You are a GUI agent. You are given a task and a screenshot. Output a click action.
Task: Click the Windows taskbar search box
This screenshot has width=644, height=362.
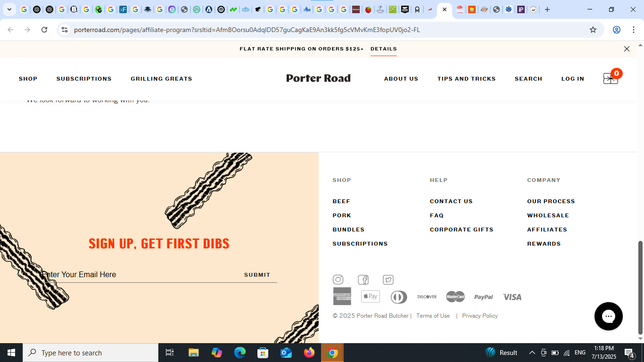pyautogui.click(x=91, y=353)
